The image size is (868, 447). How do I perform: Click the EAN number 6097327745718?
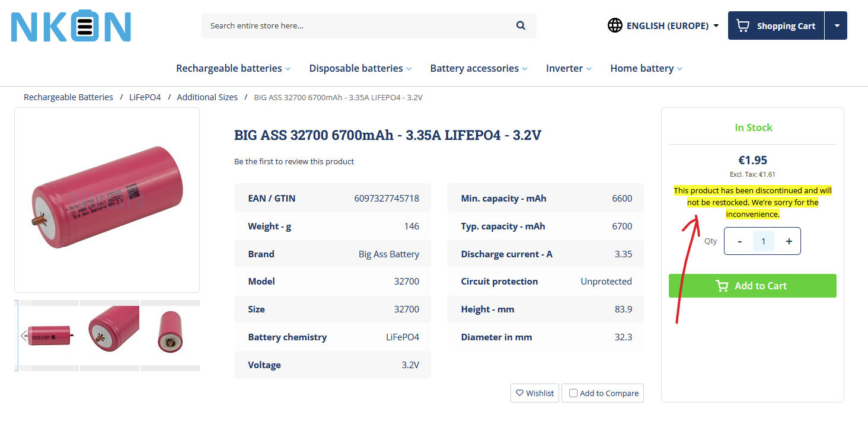pos(387,199)
